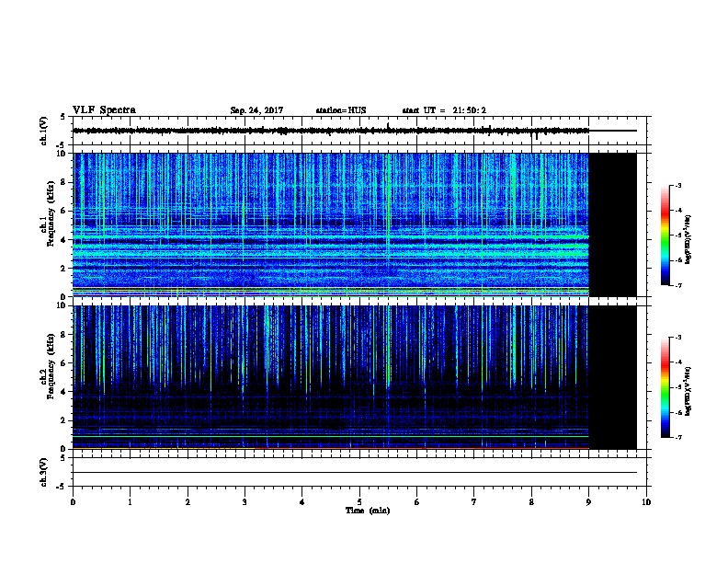Select the "Time (min)" x-axis label
This screenshot has width=728, height=563.
(x=368, y=511)
